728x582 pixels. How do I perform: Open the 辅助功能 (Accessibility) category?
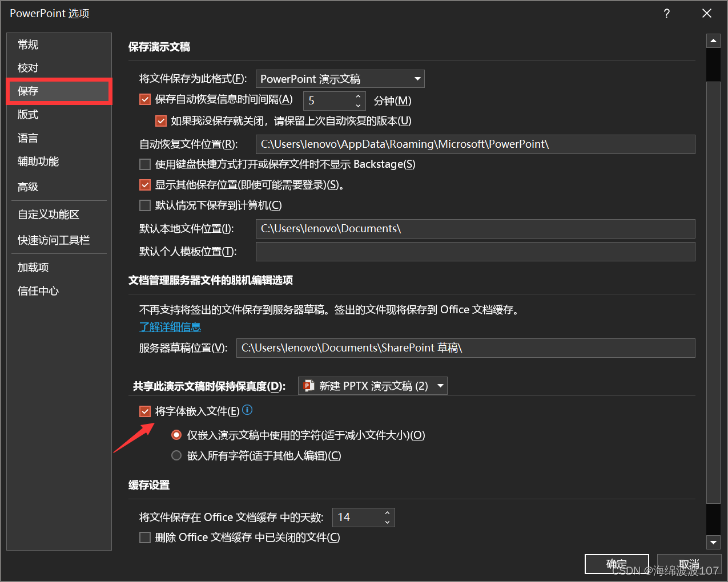tap(59, 161)
